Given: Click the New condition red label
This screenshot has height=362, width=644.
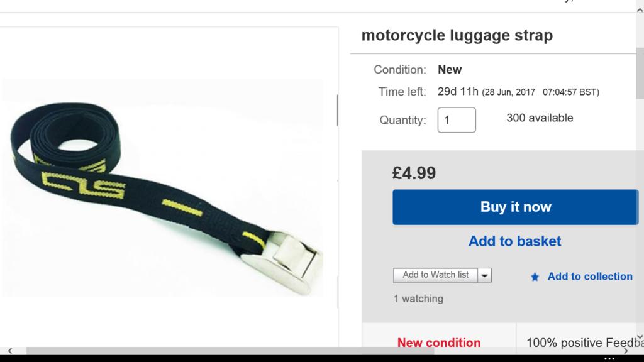Looking at the screenshot, I should tap(438, 343).
